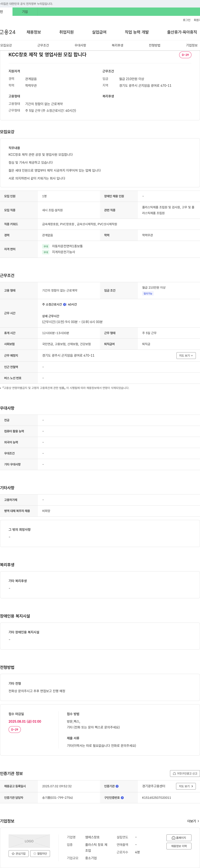Image resolution: width=200 pixels, height=868 pixels.
Task: Click company name 엠에스창호
Action: pyautogui.click(x=92, y=837)
